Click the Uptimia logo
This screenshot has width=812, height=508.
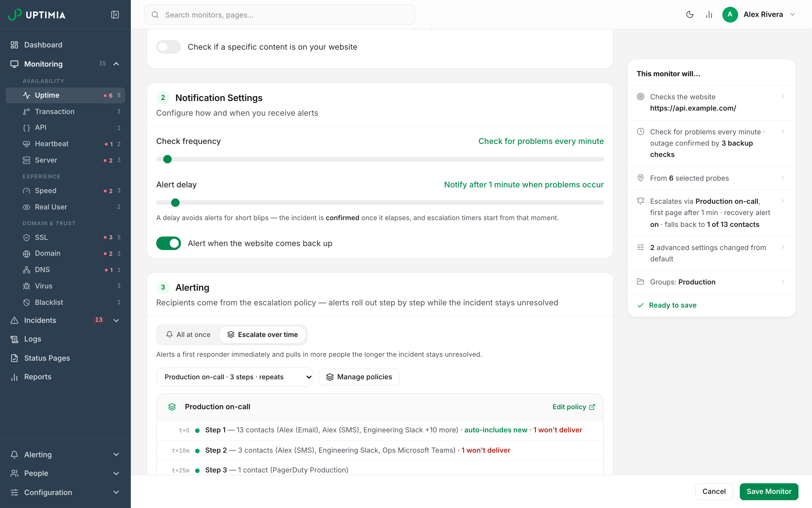[37, 15]
